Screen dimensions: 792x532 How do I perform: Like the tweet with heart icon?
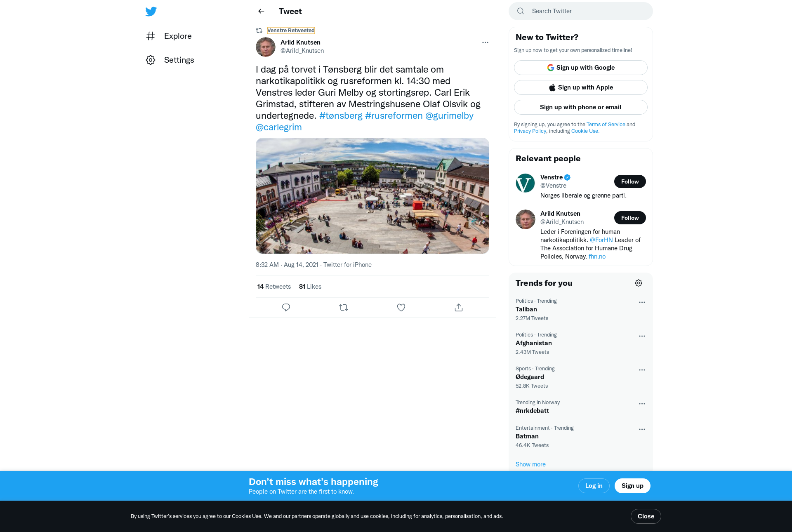401,308
